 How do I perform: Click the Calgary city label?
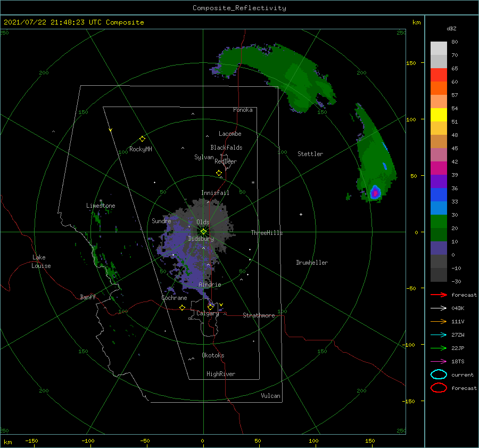click(208, 313)
